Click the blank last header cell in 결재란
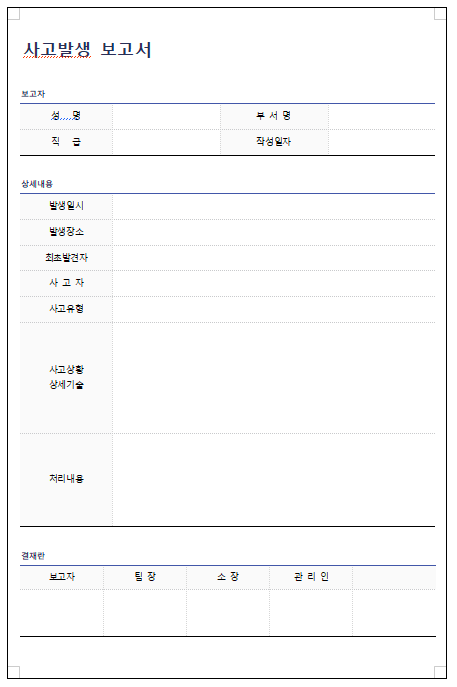 click(x=394, y=577)
